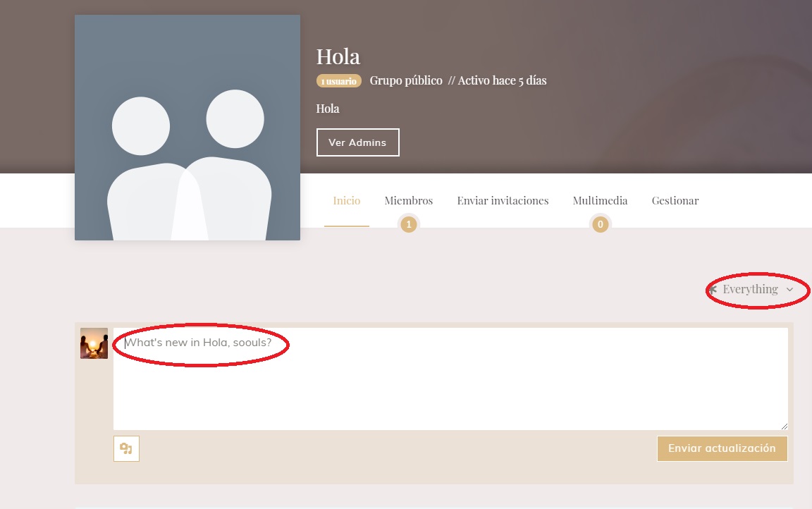Click the Hola group avatar image

187,128
